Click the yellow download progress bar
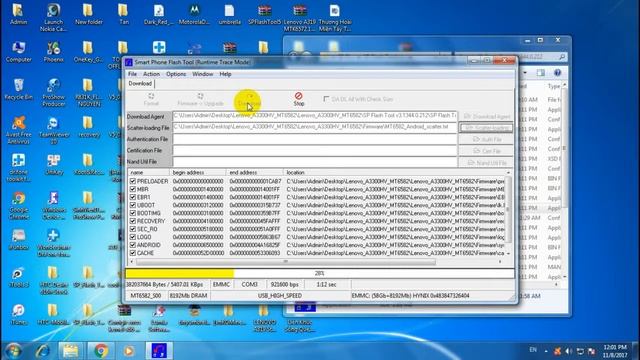 pos(180,273)
